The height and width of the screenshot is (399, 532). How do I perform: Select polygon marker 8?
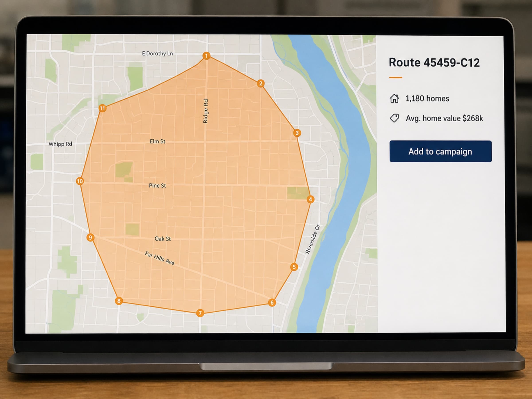(119, 301)
